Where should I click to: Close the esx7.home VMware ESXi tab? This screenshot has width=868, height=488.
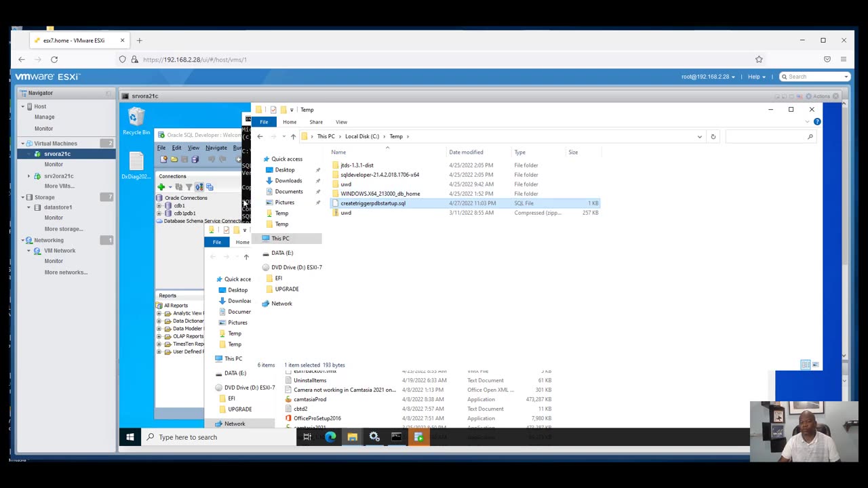(x=122, y=41)
